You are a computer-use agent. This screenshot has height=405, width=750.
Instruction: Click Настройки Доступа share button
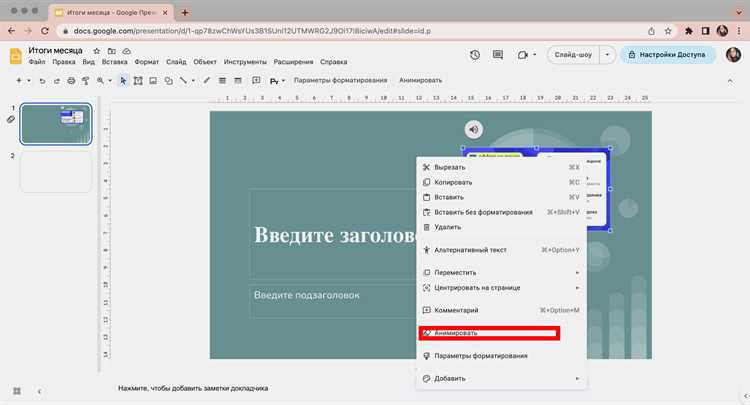pyautogui.click(x=668, y=55)
